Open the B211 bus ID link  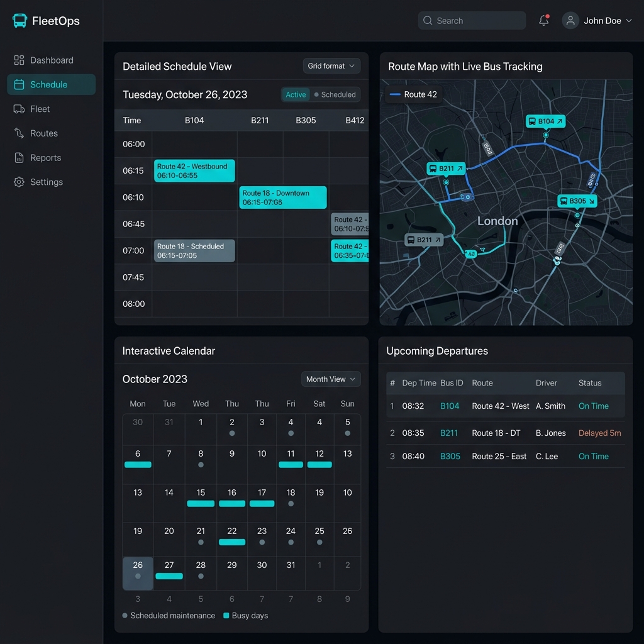(449, 433)
